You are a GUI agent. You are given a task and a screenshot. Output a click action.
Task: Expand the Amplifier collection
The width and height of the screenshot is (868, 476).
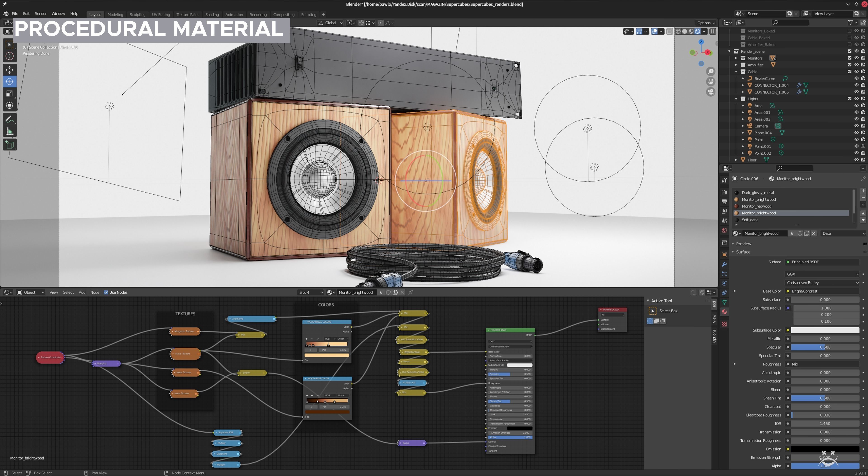(736, 65)
